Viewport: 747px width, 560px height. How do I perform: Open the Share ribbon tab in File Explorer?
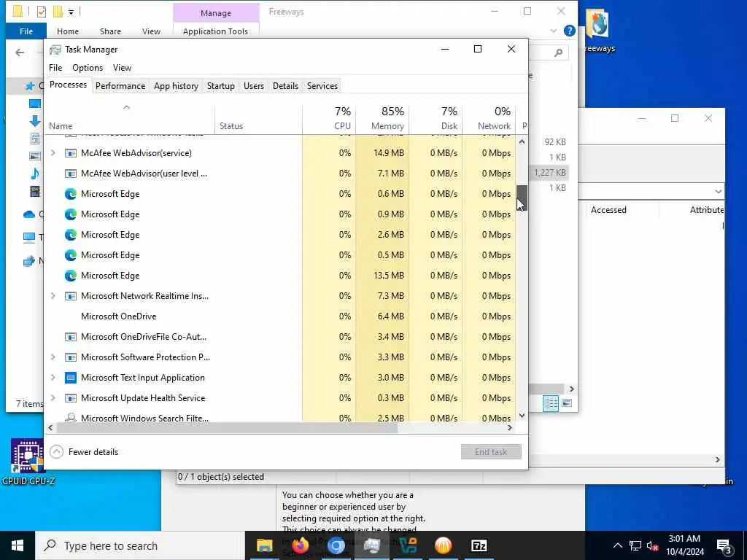[110, 31]
